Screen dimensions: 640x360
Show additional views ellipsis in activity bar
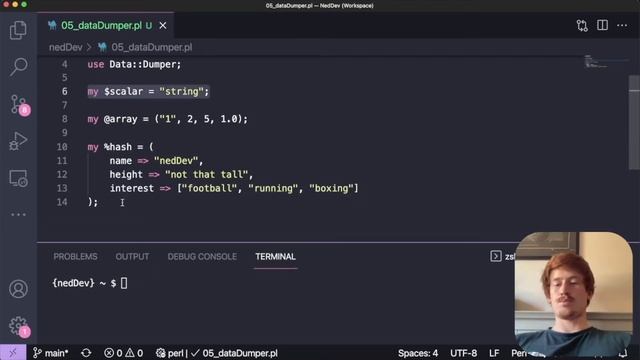pos(18,214)
